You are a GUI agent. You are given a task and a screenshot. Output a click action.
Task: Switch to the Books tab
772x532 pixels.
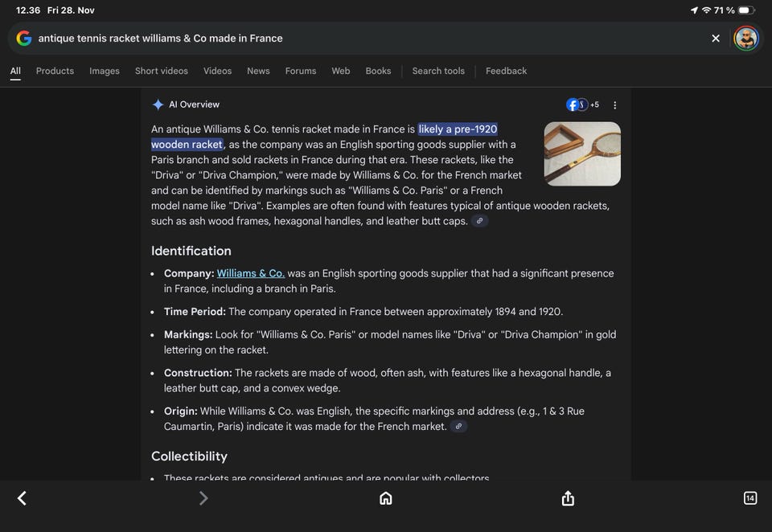click(x=378, y=71)
